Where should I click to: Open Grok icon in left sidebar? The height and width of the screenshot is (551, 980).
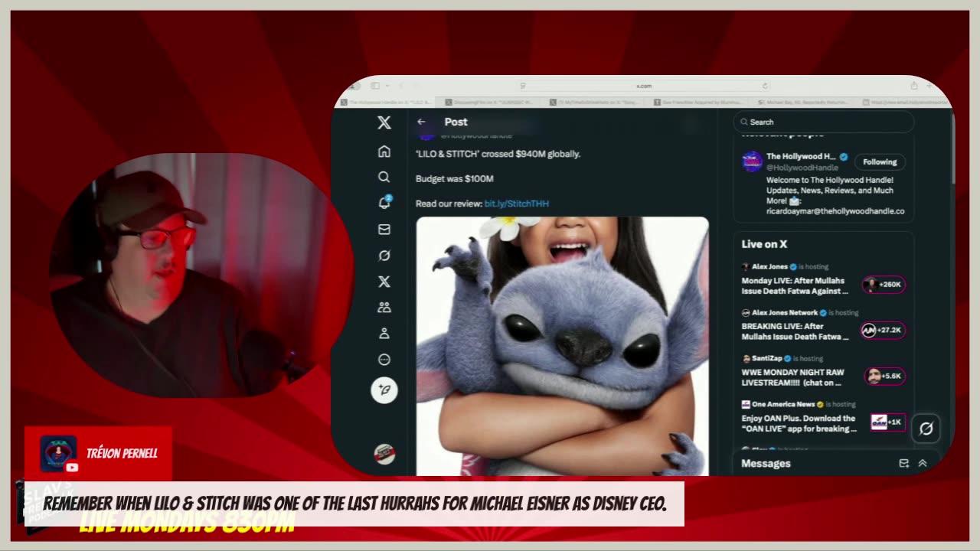(x=384, y=256)
